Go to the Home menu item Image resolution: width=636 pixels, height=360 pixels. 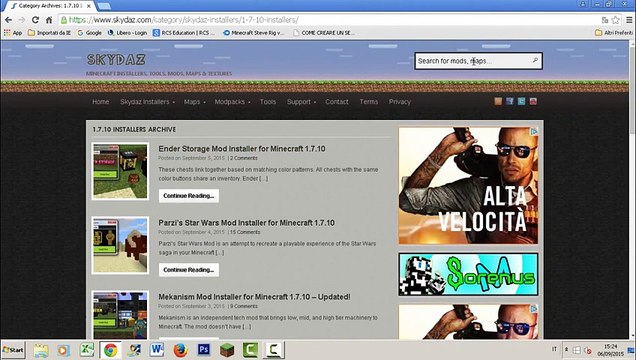[101, 102]
